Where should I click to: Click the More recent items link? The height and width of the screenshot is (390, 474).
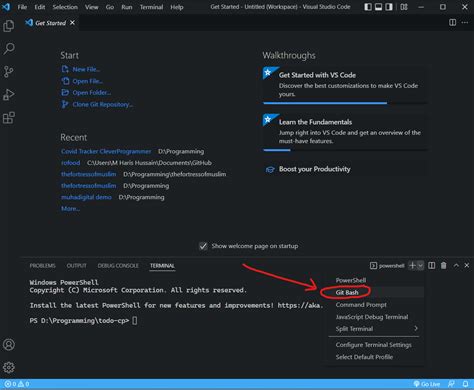(x=70, y=209)
